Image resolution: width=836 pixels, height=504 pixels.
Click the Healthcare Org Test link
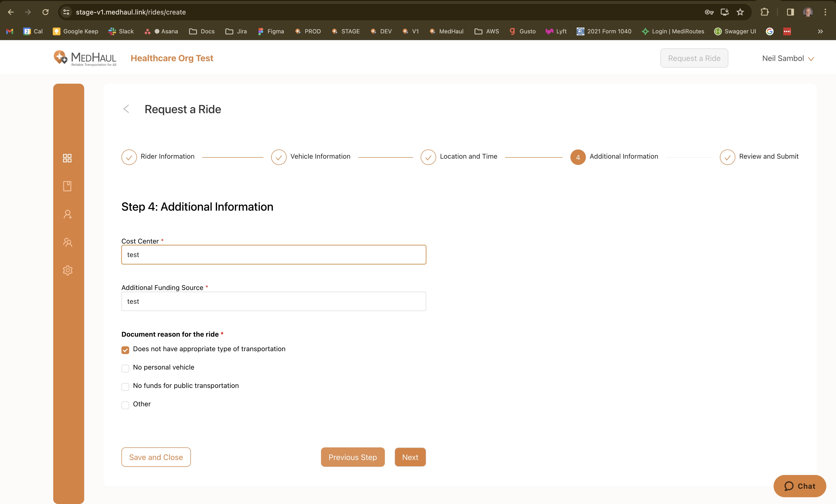(x=172, y=58)
